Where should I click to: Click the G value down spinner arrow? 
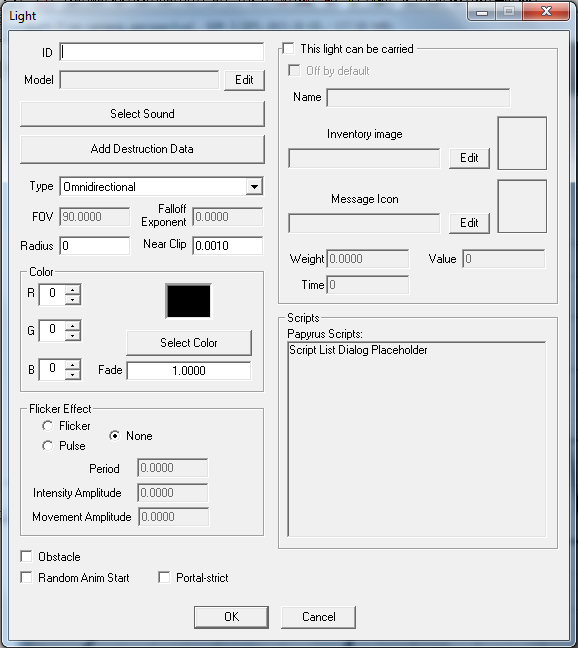(x=73, y=336)
